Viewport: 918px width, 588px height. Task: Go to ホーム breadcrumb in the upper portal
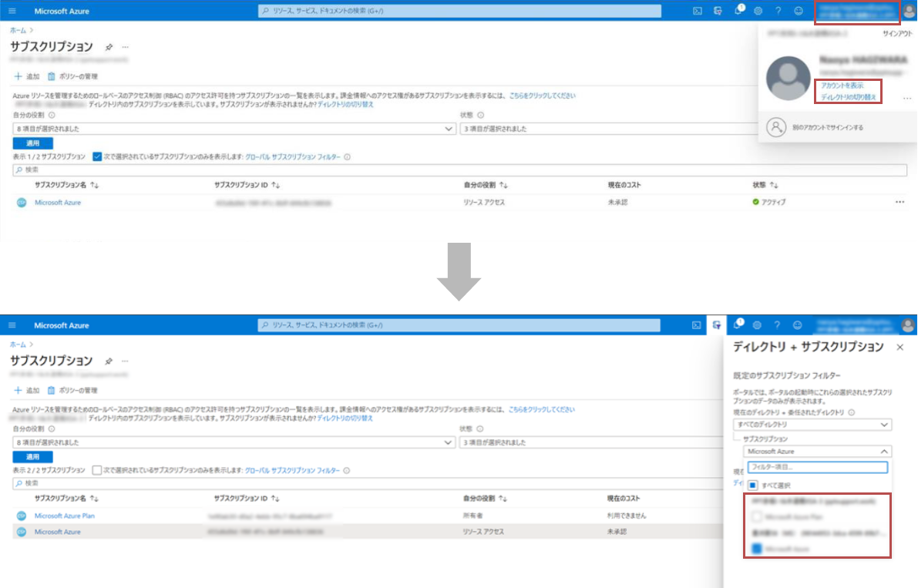coord(18,30)
